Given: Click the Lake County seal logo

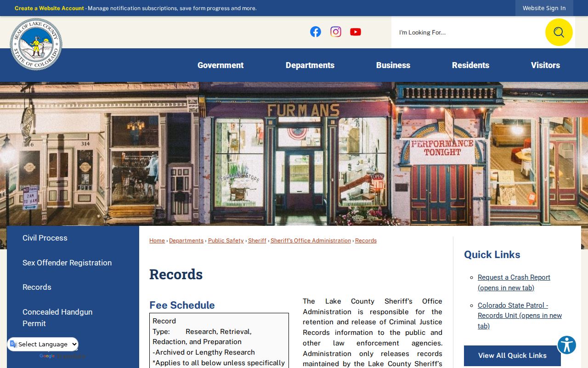Looking at the screenshot, I should click(36, 44).
